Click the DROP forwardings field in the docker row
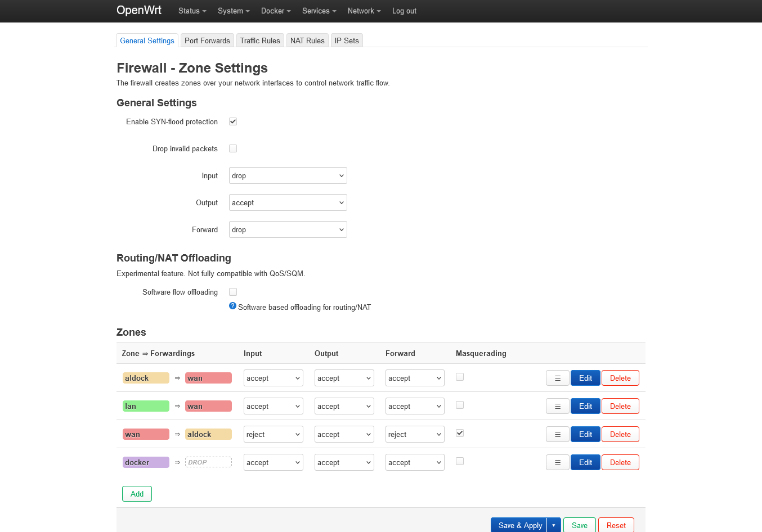 [x=208, y=462]
